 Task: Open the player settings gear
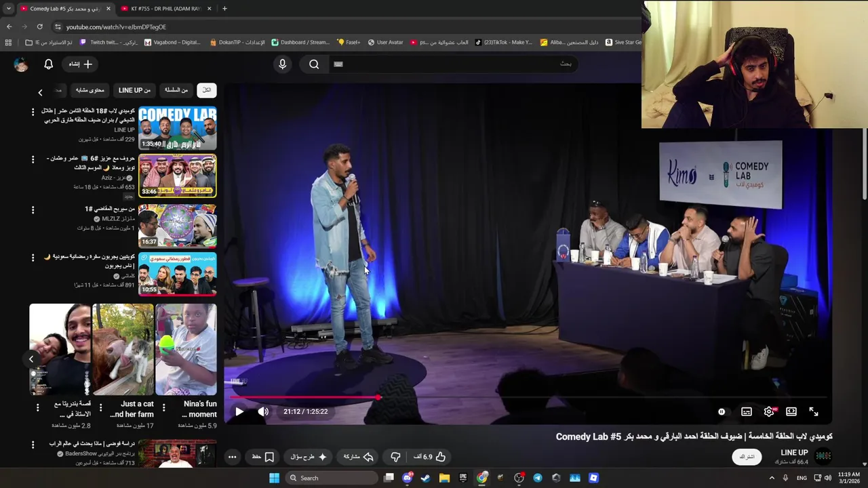[x=769, y=411]
